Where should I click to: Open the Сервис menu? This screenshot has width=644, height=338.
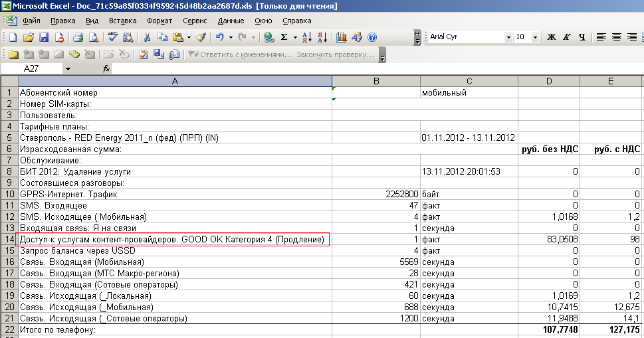(x=195, y=21)
